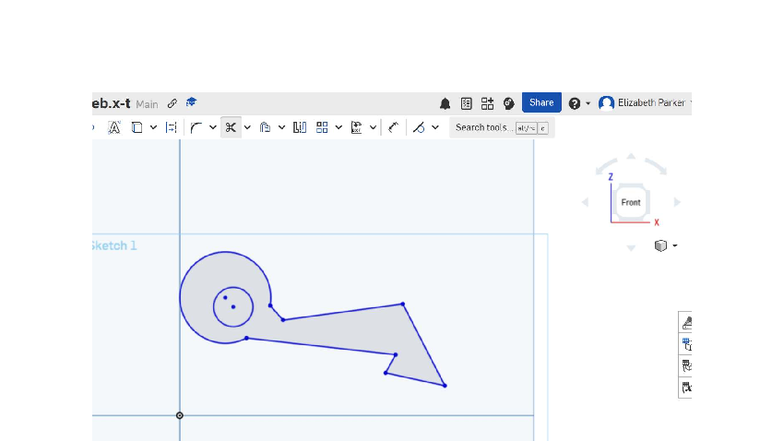Open the view cube display options dropdown
Viewport: 784px width, 441px height.
tap(666, 246)
